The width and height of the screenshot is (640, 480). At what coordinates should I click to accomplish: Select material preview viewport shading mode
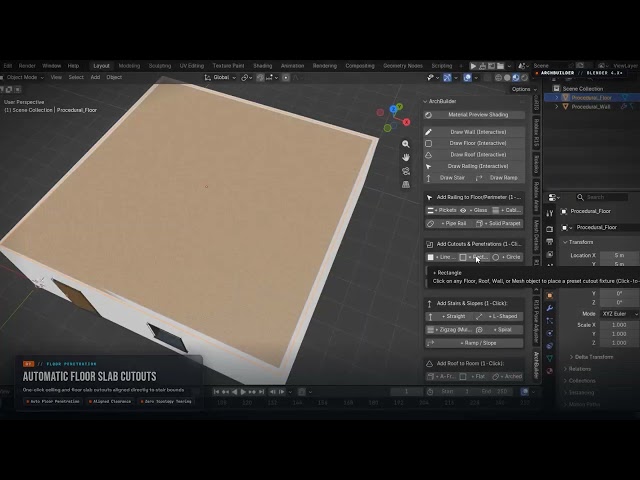516,78
